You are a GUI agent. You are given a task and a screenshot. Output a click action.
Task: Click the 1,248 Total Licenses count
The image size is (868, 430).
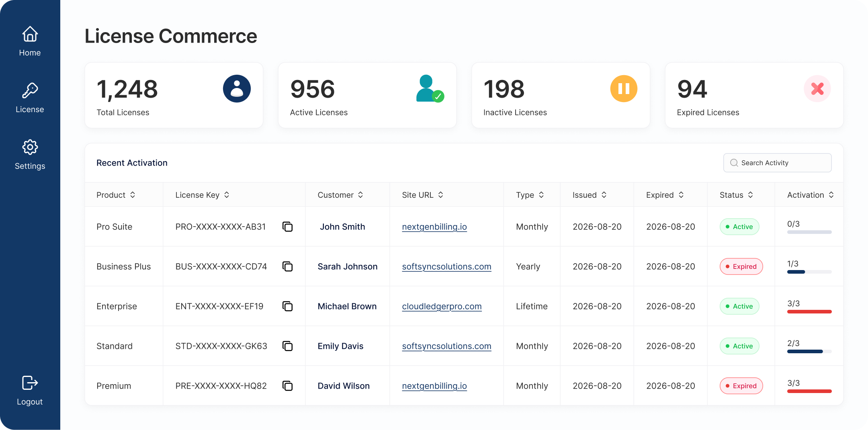click(127, 89)
